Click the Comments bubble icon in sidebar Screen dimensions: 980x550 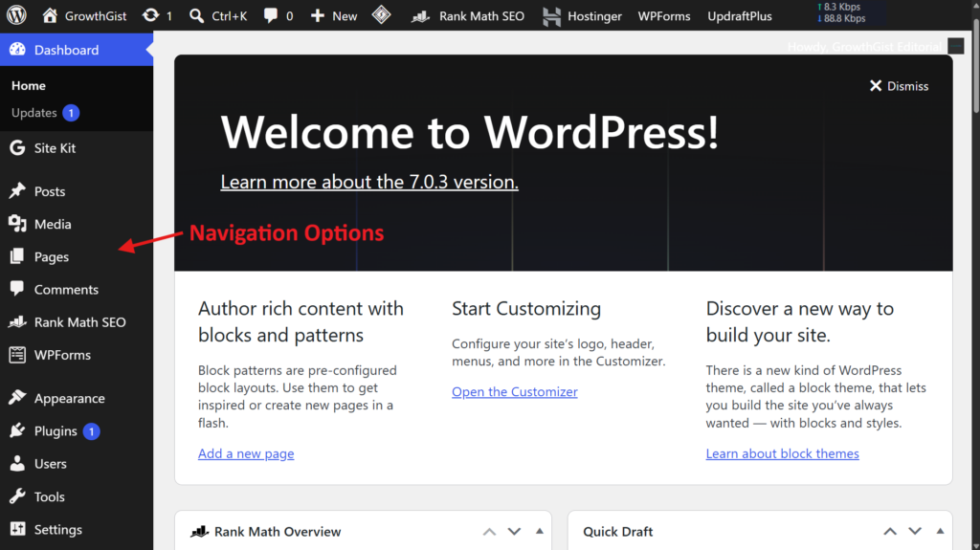[x=17, y=289]
